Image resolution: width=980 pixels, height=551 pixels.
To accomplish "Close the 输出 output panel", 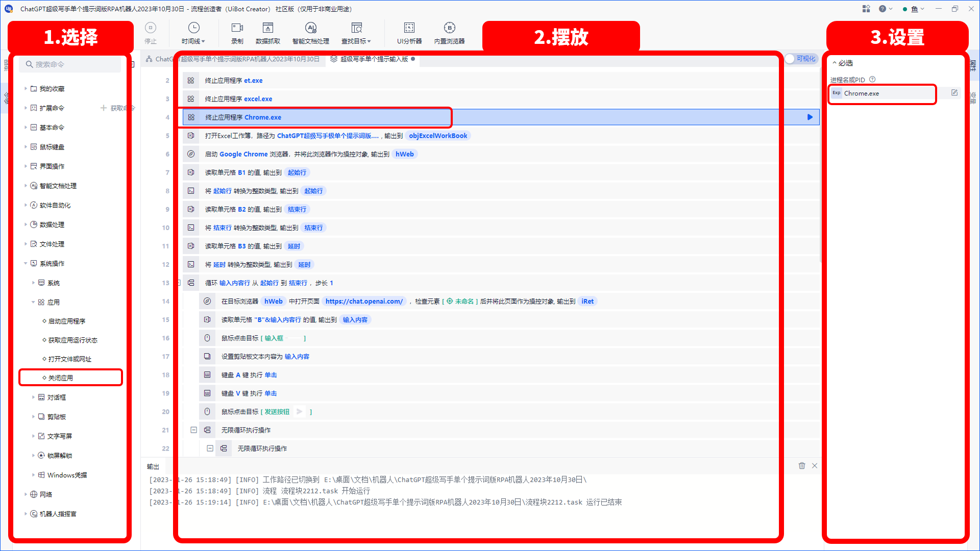I will (x=815, y=466).
